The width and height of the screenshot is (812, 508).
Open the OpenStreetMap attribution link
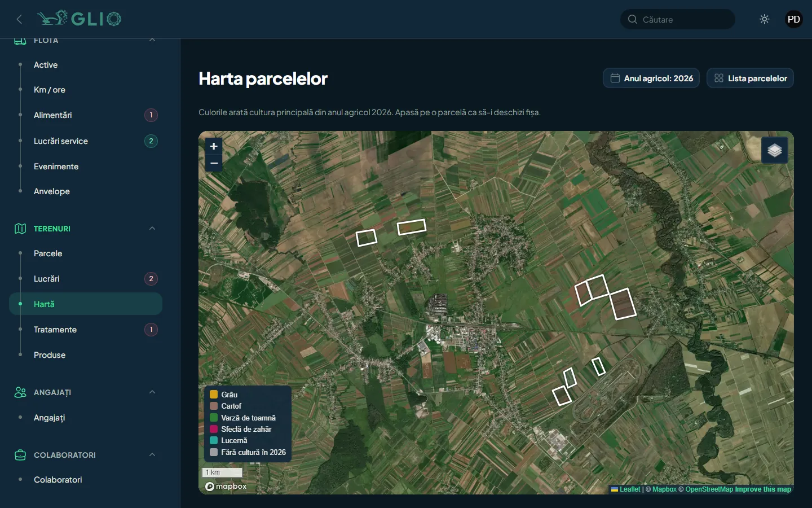point(709,489)
